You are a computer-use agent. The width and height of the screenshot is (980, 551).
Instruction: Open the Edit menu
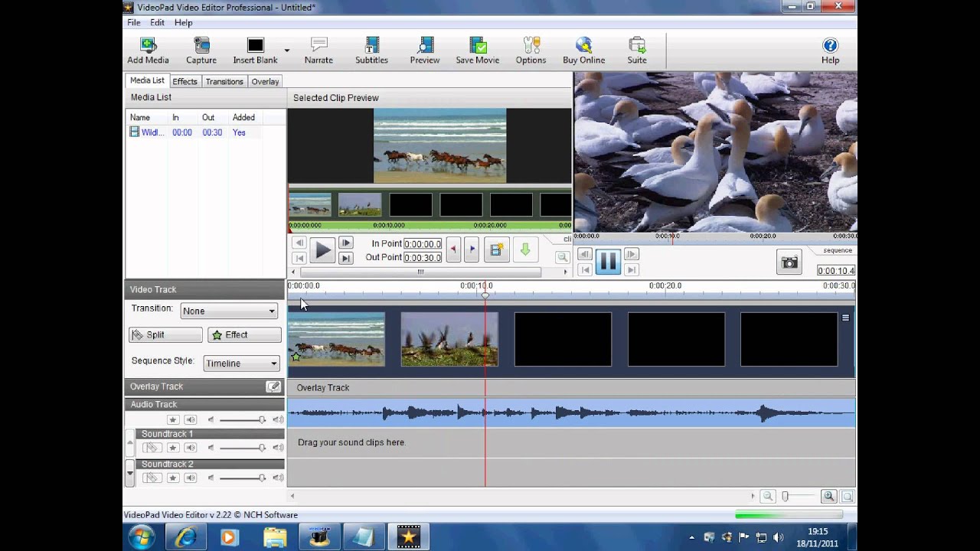click(157, 23)
